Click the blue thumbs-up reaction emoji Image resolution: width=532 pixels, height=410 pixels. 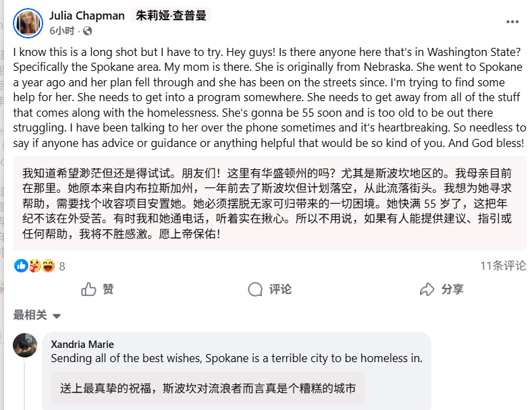(x=21, y=266)
